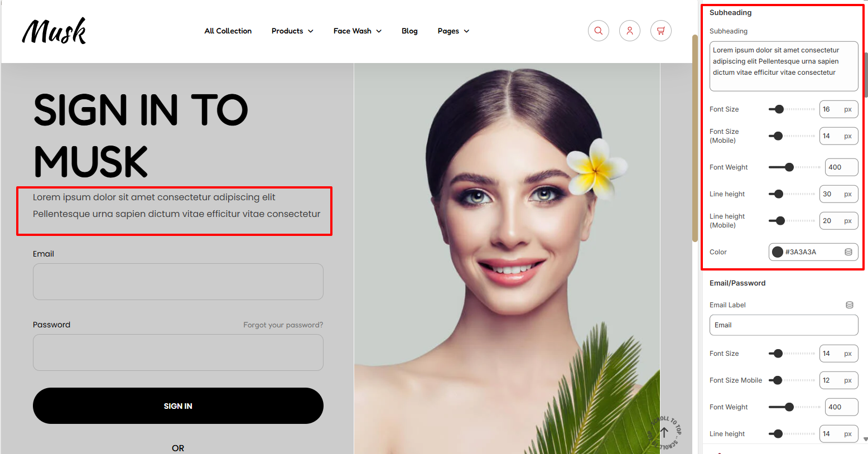Click Email/Password Font Size value 14

coord(839,354)
